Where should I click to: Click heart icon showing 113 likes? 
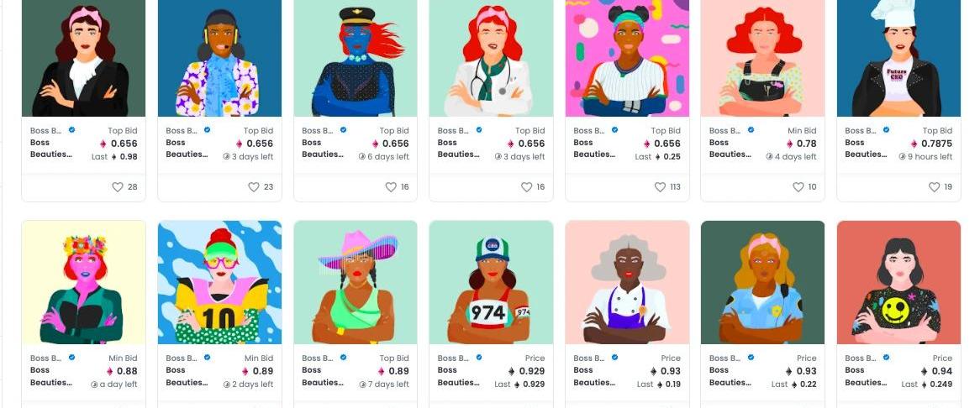(660, 186)
